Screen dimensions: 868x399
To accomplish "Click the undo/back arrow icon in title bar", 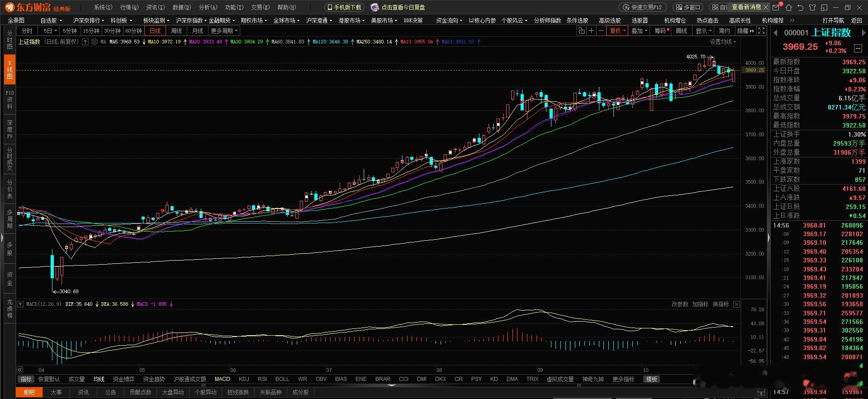I will pyautogui.click(x=801, y=7).
